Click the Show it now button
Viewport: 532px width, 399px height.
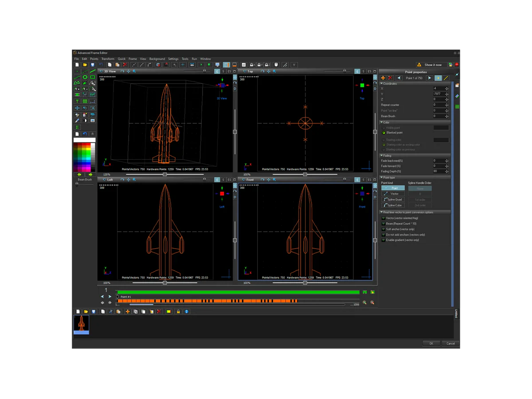coord(431,65)
